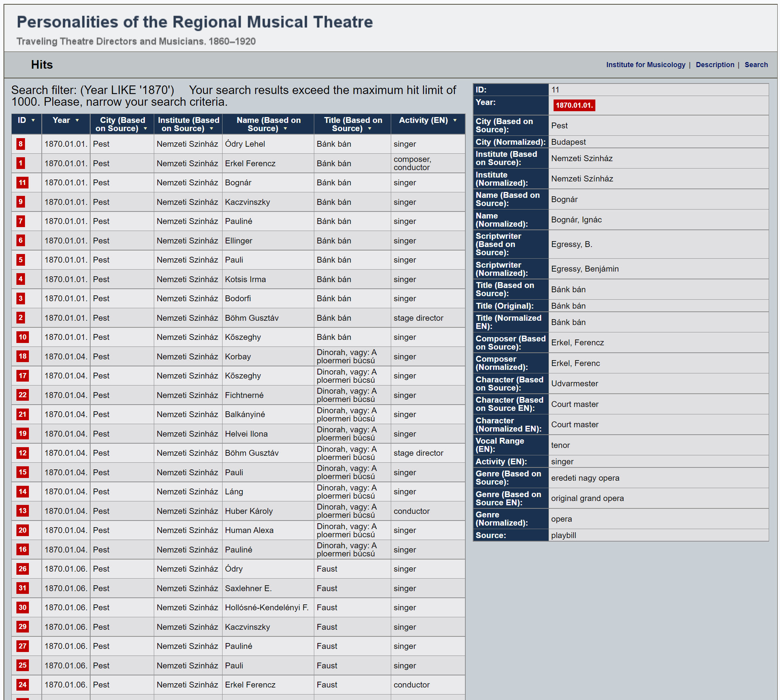This screenshot has width=780, height=700.
Task: Open record with red ID badge 1
Action: tap(21, 163)
